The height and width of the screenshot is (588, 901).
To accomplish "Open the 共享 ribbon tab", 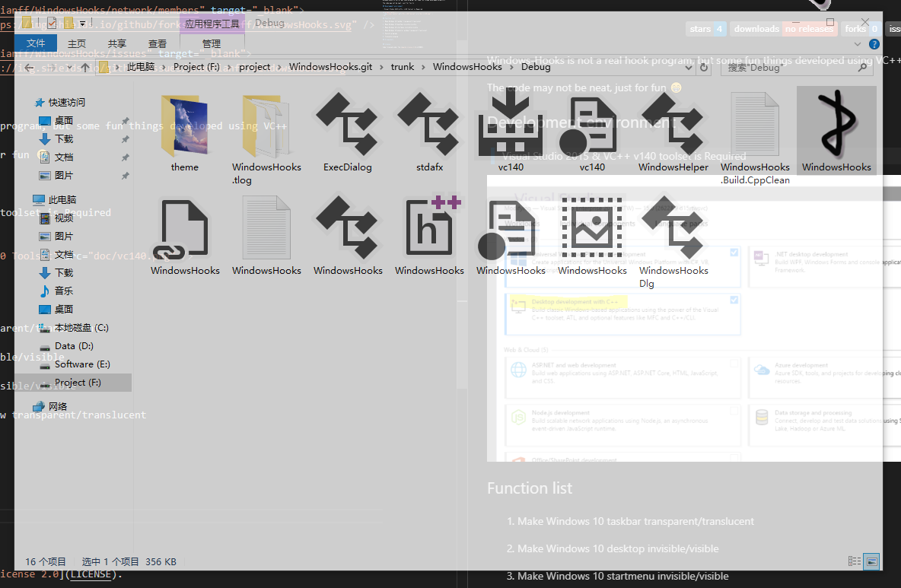I will 116,43.
